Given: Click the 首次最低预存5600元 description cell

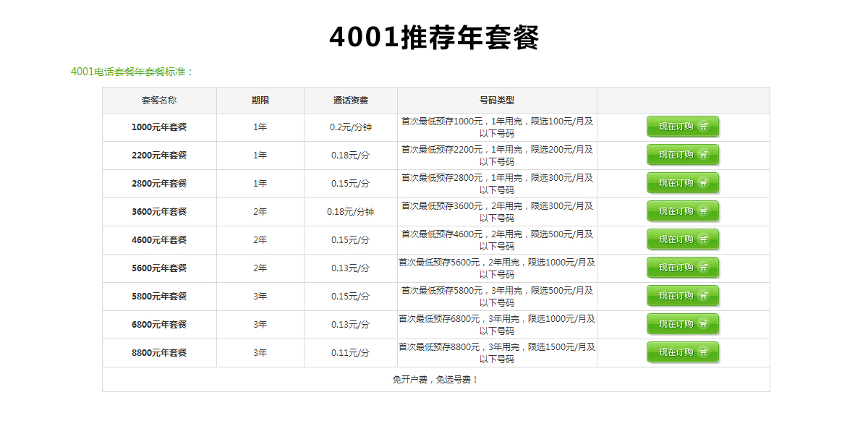Looking at the screenshot, I should tap(497, 268).
